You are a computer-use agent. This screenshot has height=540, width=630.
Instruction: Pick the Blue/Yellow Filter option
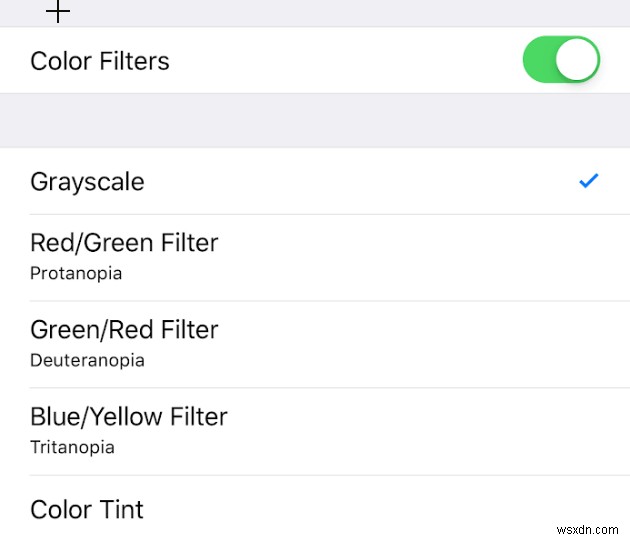129,417
